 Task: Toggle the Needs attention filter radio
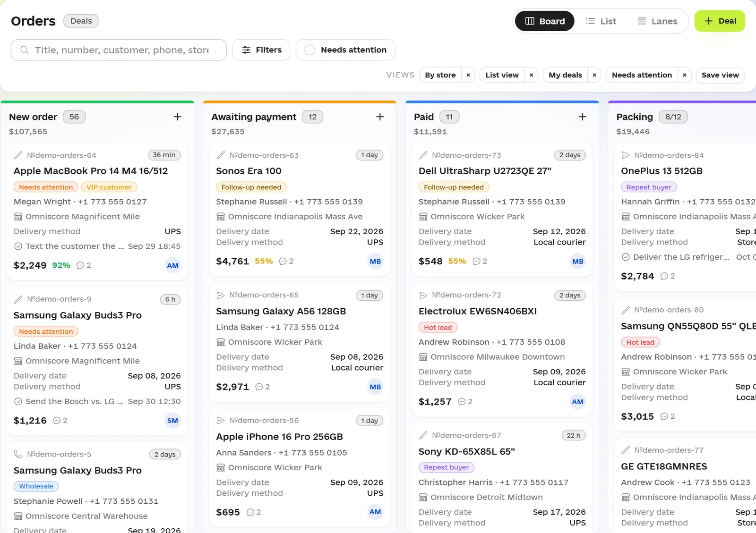pos(310,50)
